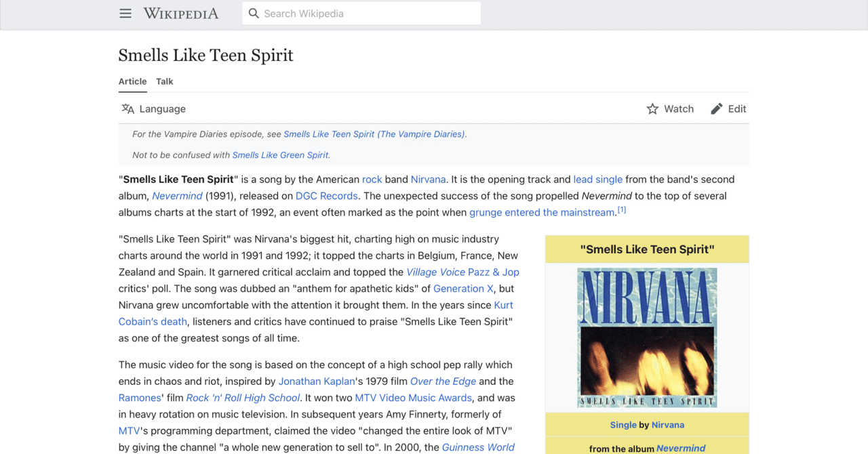Follow the Generation X link

[463, 289]
